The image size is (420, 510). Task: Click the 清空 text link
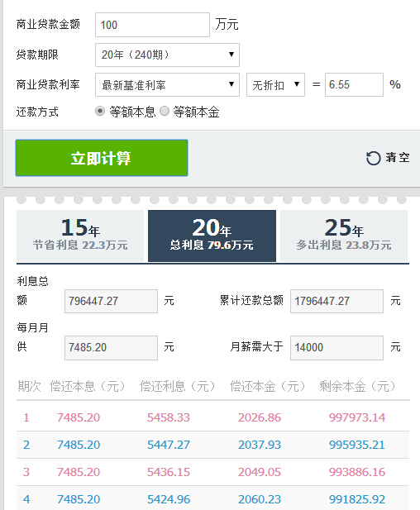pyautogui.click(x=398, y=158)
